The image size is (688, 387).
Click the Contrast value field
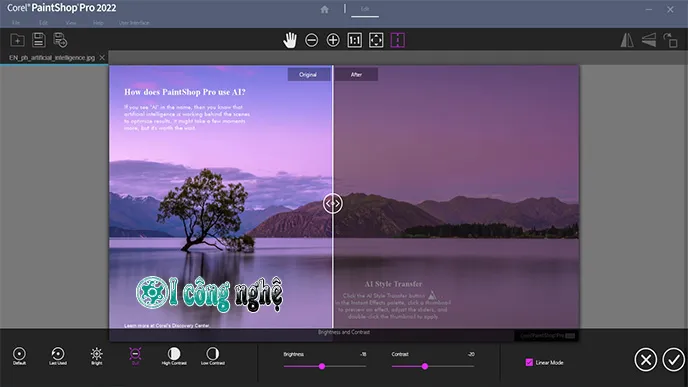tap(471, 354)
